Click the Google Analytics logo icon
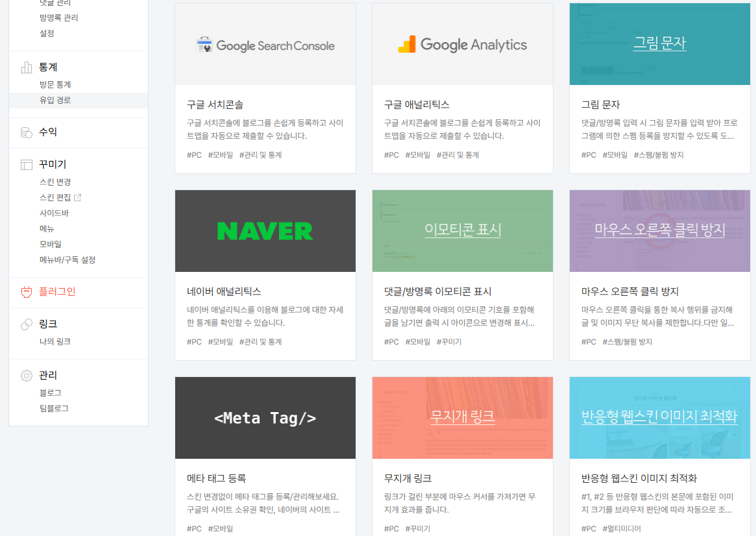The width and height of the screenshot is (756, 536). point(407,44)
